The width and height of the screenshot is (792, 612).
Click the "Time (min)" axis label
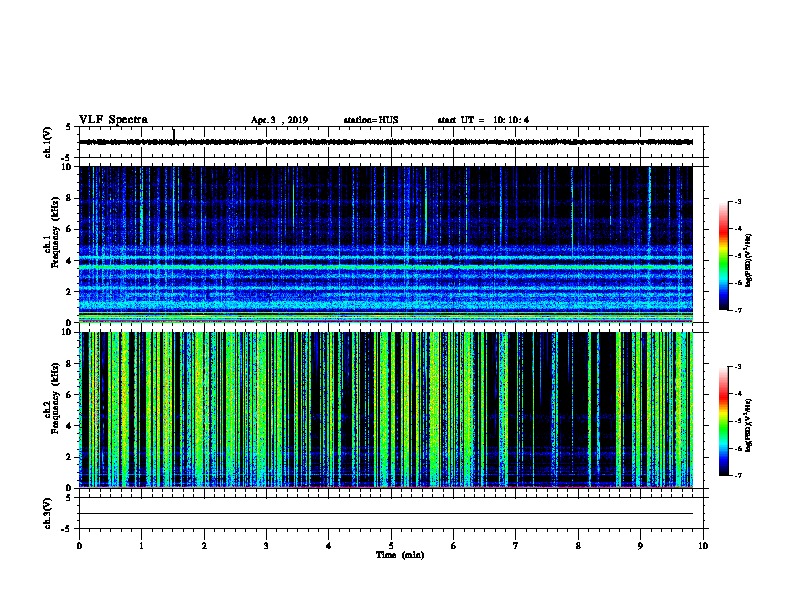click(x=400, y=555)
